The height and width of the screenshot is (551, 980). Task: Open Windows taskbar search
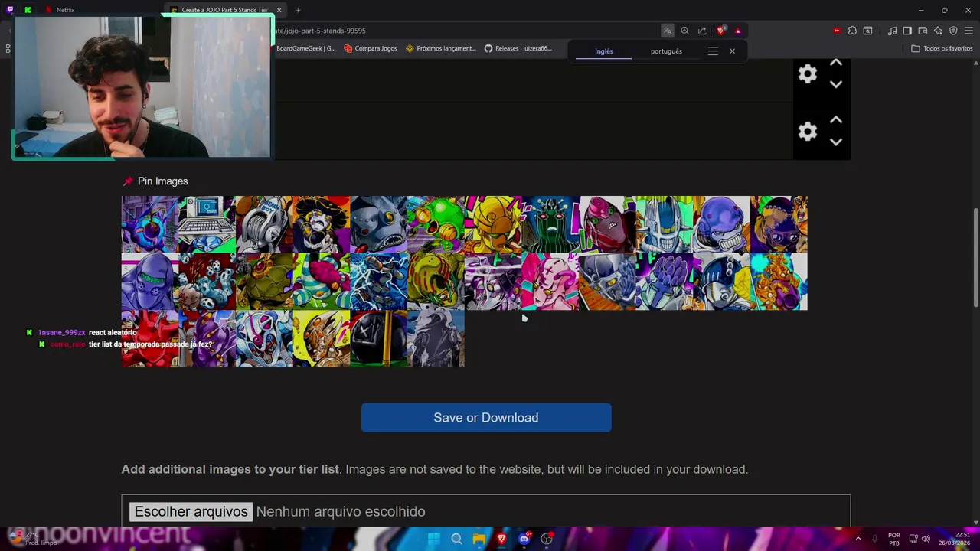[456, 539]
